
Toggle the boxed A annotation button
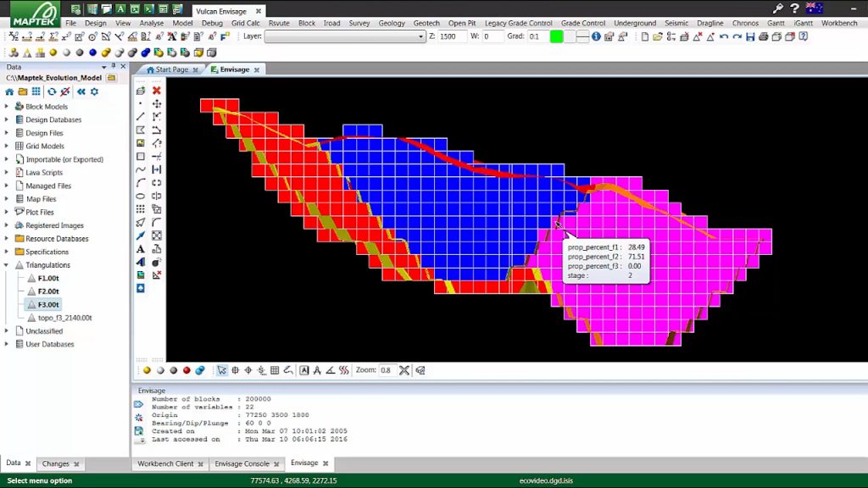[304, 370]
